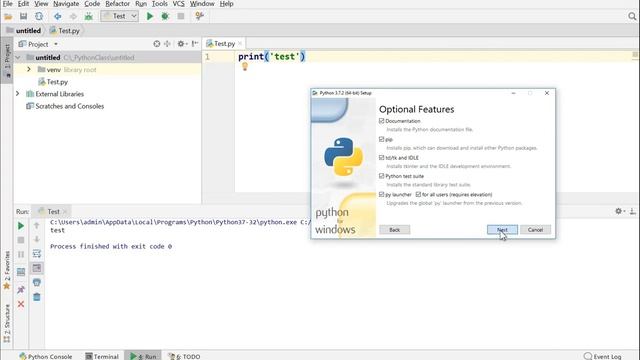Click the green Run button in toolbar
This screenshot has height=360, width=640.
coord(150,16)
